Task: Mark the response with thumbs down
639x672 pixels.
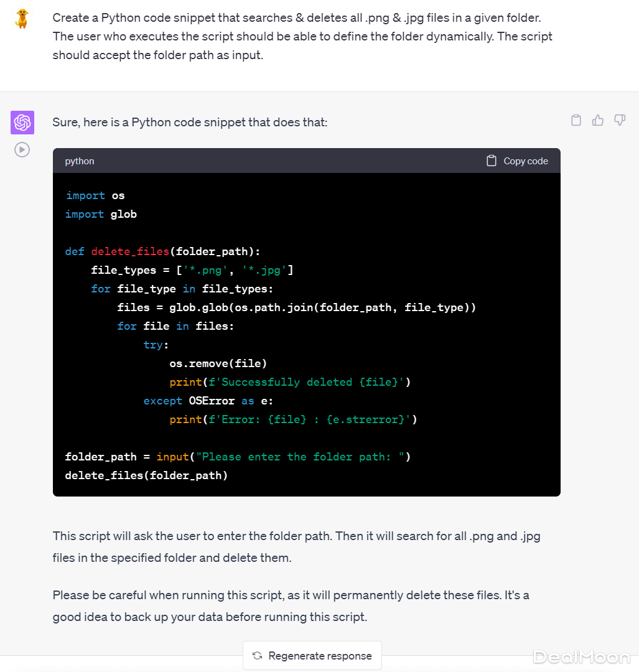Action: [620, 120]
